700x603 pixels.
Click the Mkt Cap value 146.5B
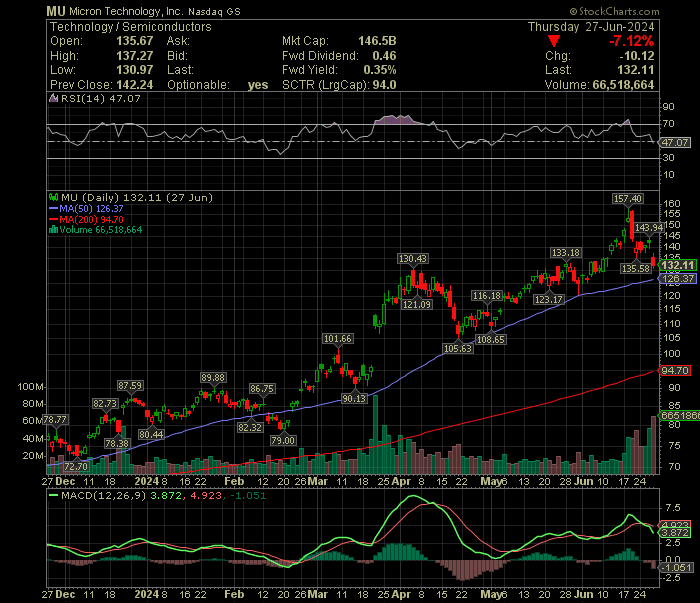[x=377, y=41]
